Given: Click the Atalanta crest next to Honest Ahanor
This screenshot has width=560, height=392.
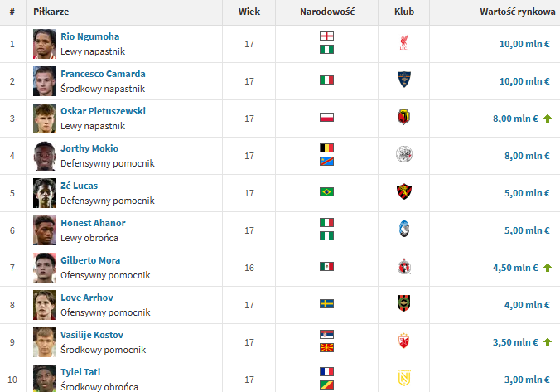Looking at the screenshot, I should [403, 230].
